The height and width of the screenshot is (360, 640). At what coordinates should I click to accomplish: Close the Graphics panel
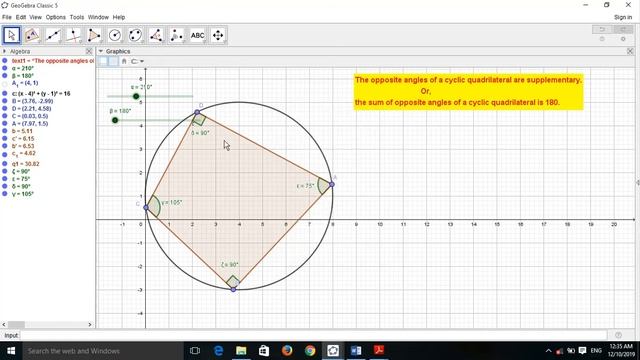pyautogui.click(x=630, y=51)
